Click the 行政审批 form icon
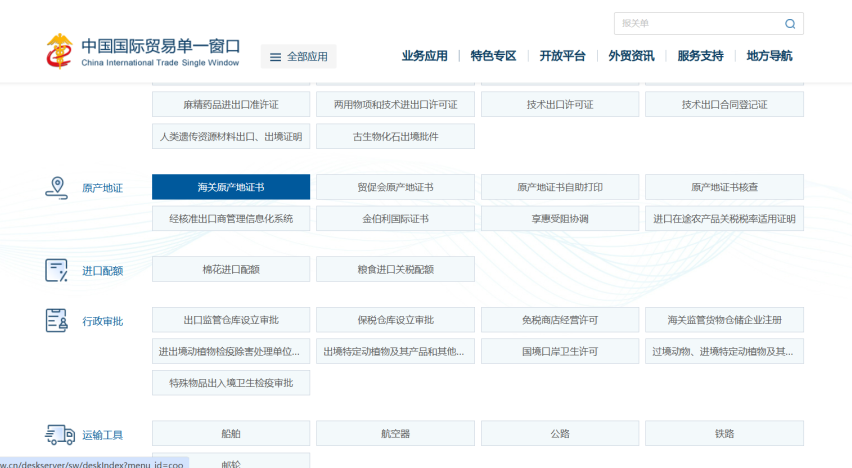The width and height of the screenshot is (852, 468). [57, 321]
